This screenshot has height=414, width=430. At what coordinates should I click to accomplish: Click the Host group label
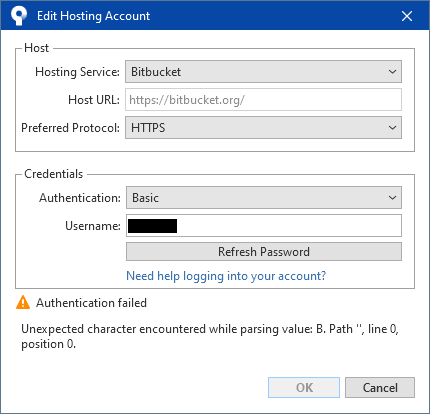36,48
